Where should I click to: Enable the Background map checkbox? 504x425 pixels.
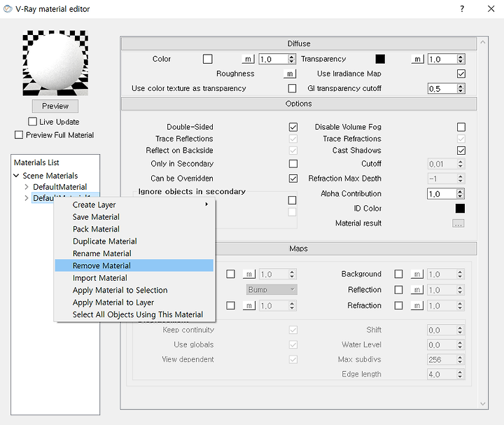(x=398, y=274)
